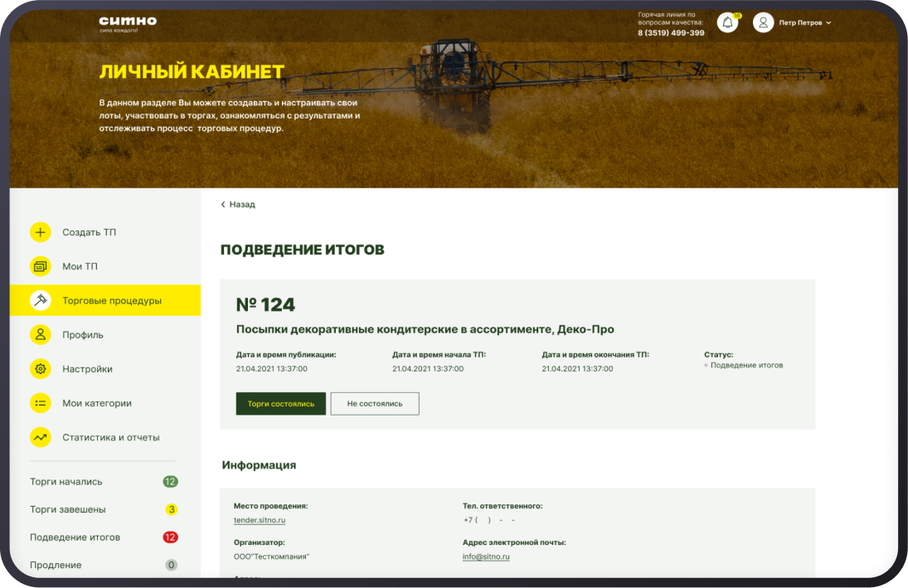
Task: Click the Мои ТП stack icon
Action: [x=41, y=266]
